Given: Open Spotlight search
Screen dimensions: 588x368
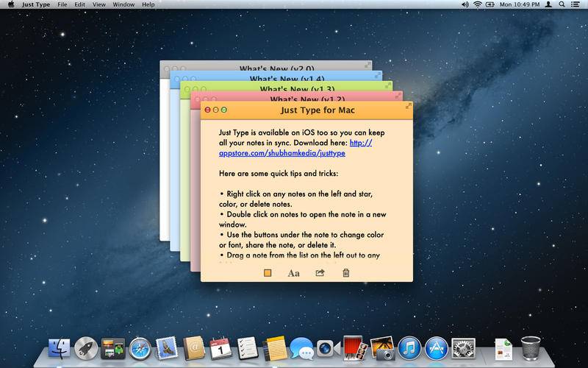Looking at the screenshot, I should tap(562, 4).
